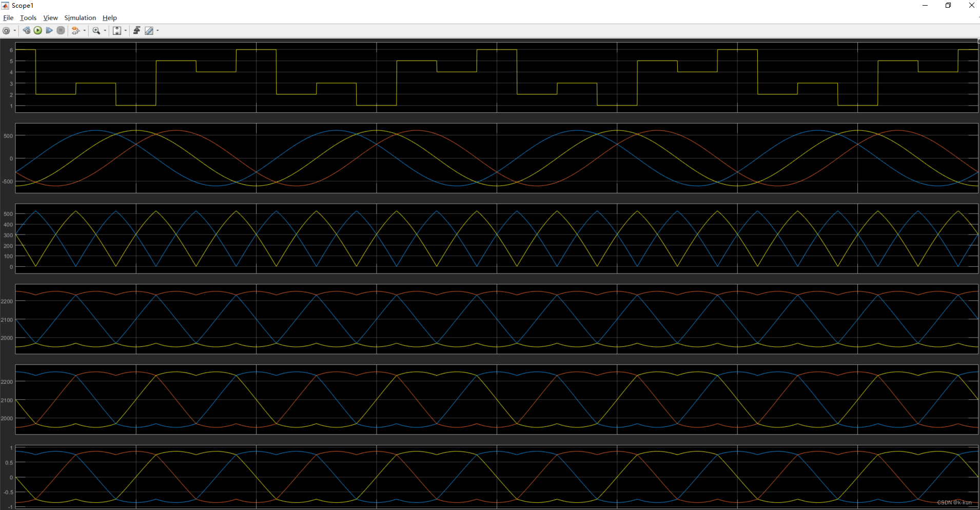Open the Tools menu
The image size is (980, 510).
[28, 17]
